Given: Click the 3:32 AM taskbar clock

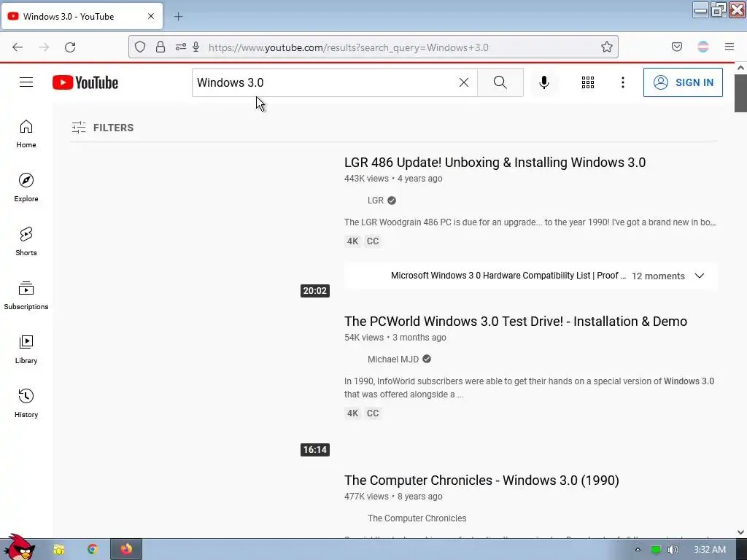Looking at the screenshot, I should click(710, 550).
